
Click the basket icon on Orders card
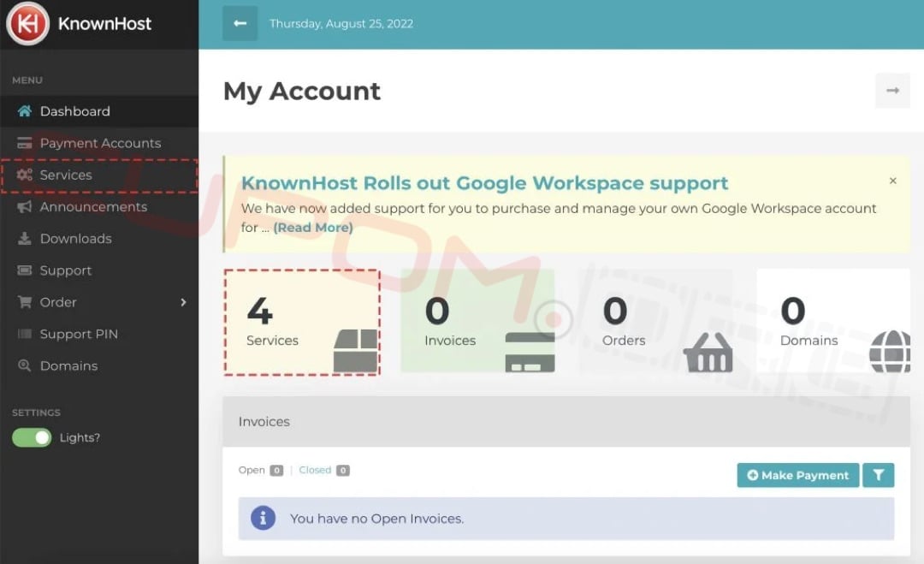pyautogui.click(x=708, y=353)
